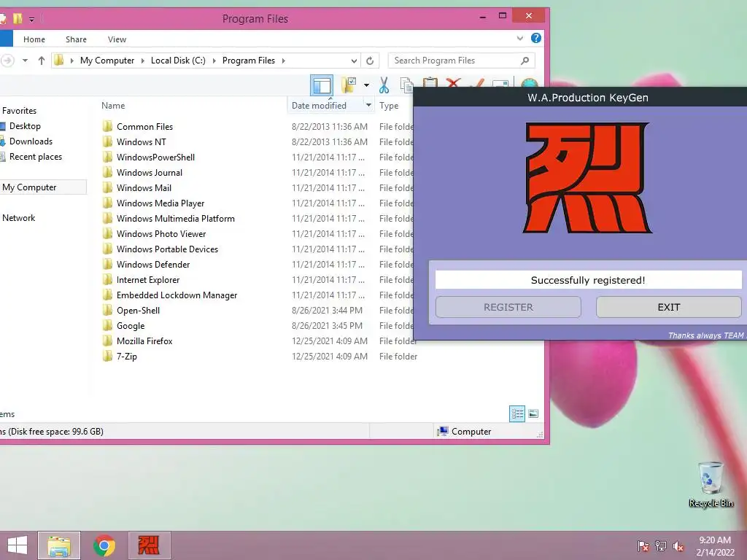Sort by the Type column header
This screenshot has width=747, height=560.
[389, 106]
